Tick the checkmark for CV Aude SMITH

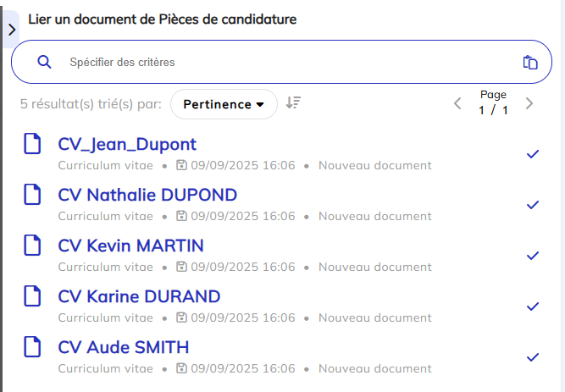pyautogui.click(x=533, y=357)
